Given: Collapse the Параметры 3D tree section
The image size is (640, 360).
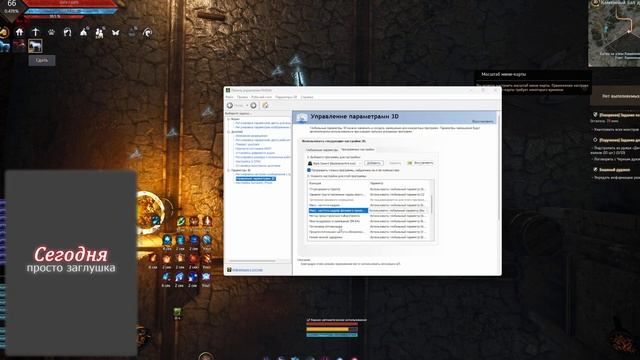Looking at the screenshot, I should (229, 170).
